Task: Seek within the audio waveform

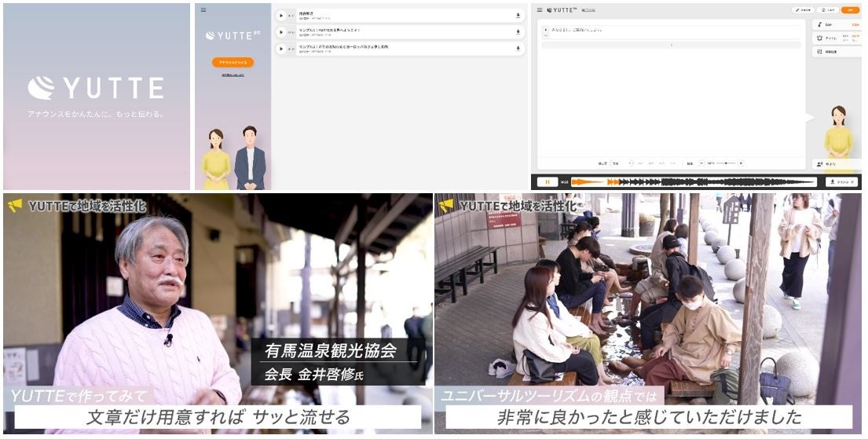Action: click(x=694, y=181)
